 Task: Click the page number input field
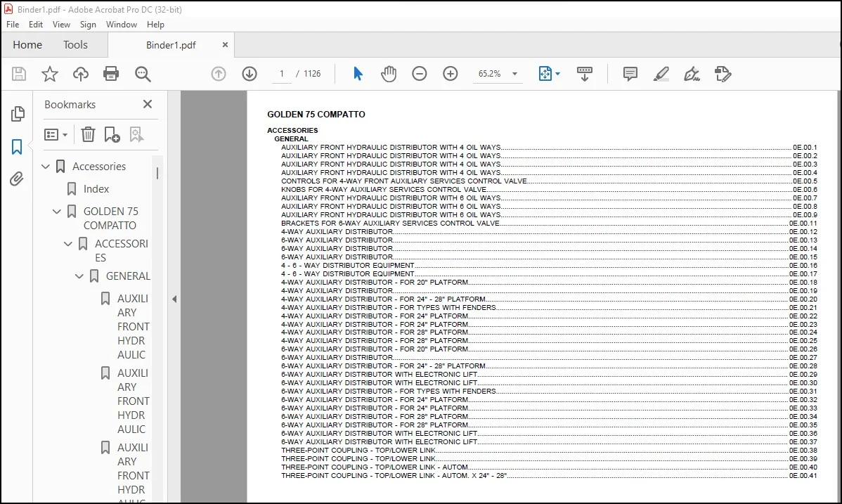[281, 74]
